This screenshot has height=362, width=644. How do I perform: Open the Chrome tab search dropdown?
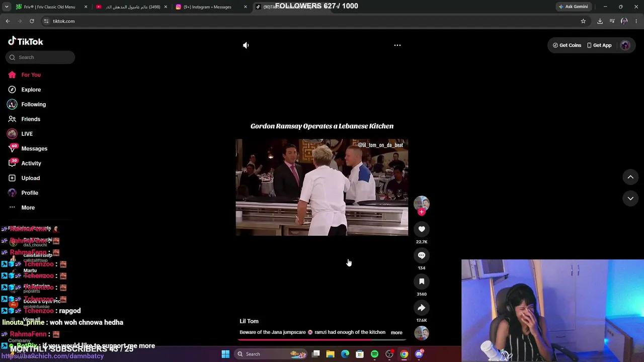[7, 7]
